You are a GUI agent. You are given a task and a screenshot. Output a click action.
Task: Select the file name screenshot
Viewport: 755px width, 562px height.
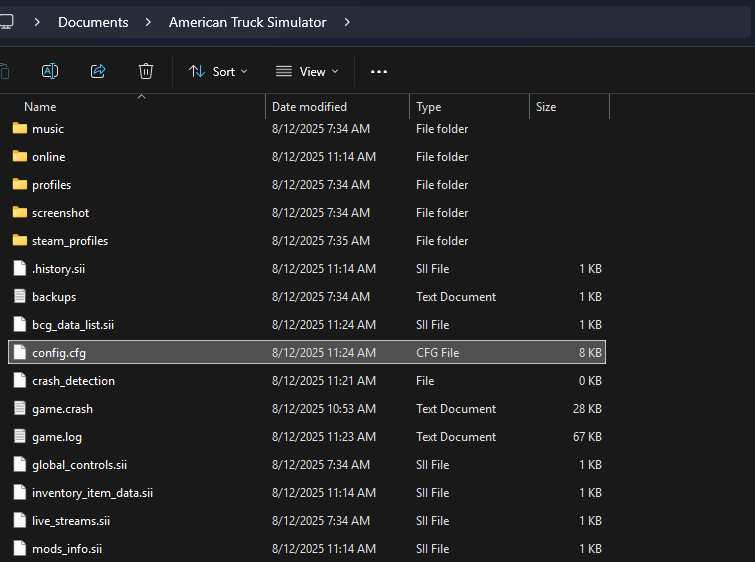pyautogui.click(x=60, y=213)
